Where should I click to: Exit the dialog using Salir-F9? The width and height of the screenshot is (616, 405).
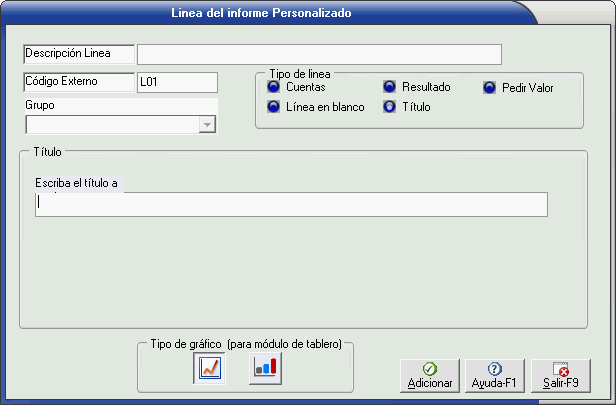point(560,376)
